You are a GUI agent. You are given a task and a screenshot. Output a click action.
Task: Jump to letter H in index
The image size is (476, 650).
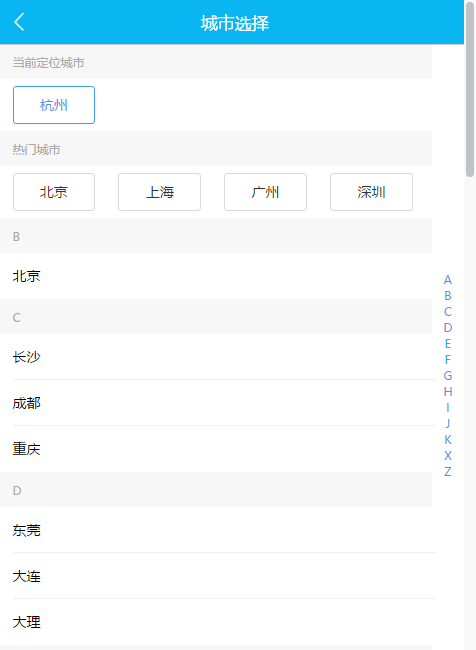(x=447, y=391)
